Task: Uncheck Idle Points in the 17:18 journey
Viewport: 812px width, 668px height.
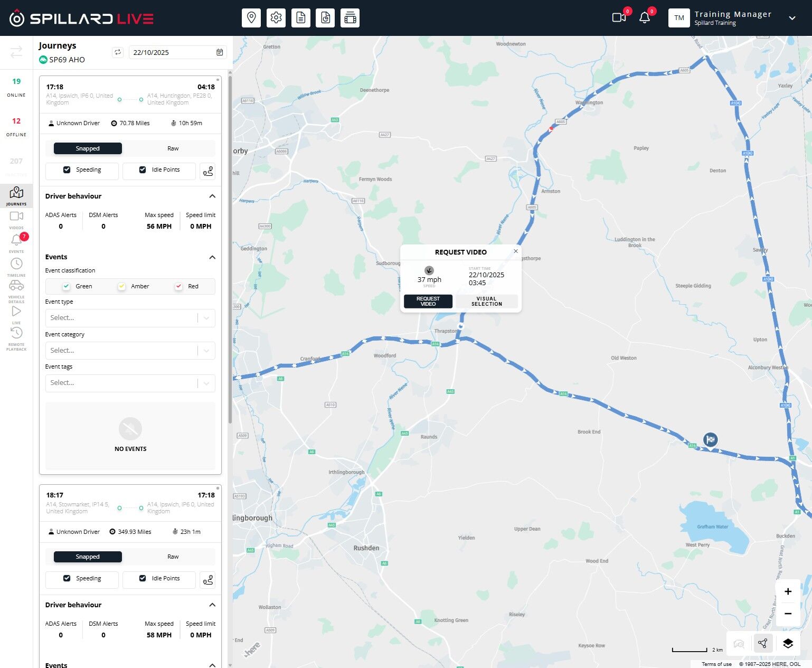Action: pyautogui.click(x=143, y=170)
